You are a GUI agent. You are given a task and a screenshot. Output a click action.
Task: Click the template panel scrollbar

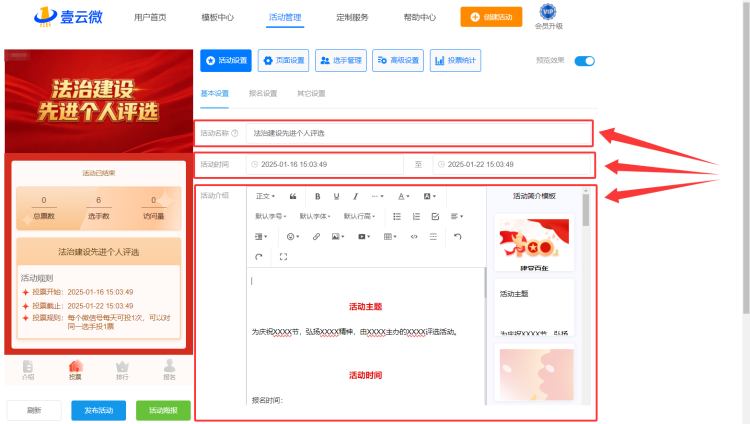[586, 210]
